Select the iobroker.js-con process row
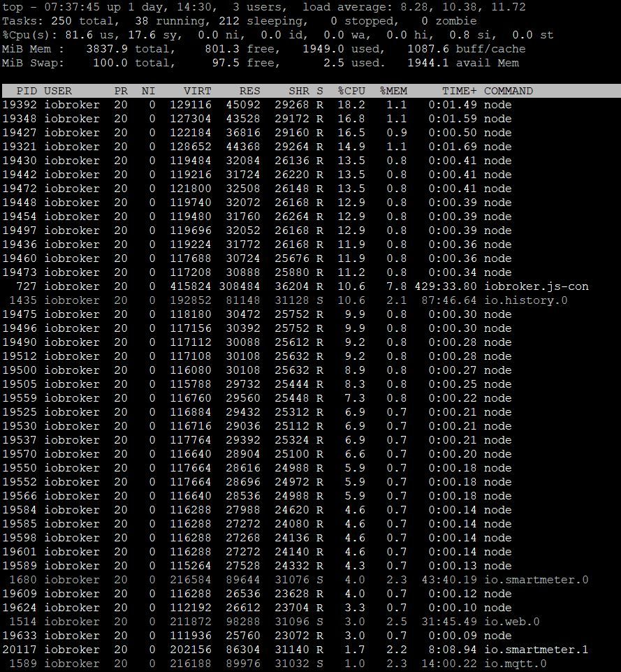 [x=295, y=286]
